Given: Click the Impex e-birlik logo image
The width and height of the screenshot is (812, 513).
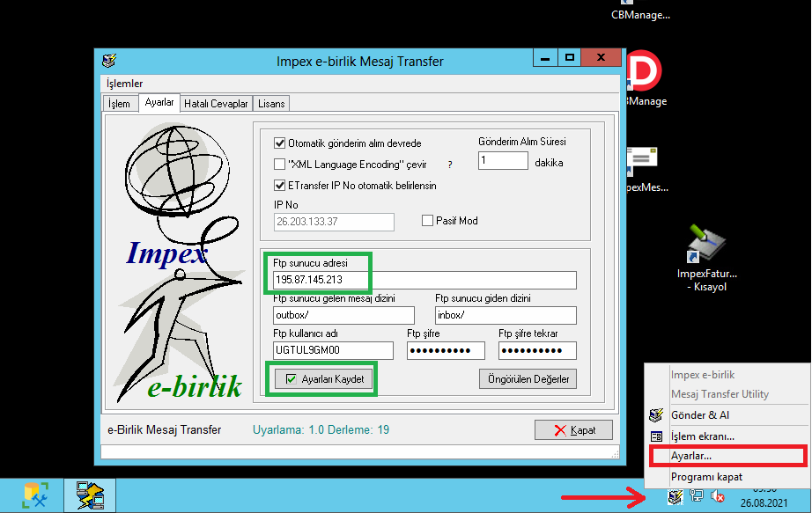Looking at the screenshot, I should pyautogui.click(x=179, y=262).
